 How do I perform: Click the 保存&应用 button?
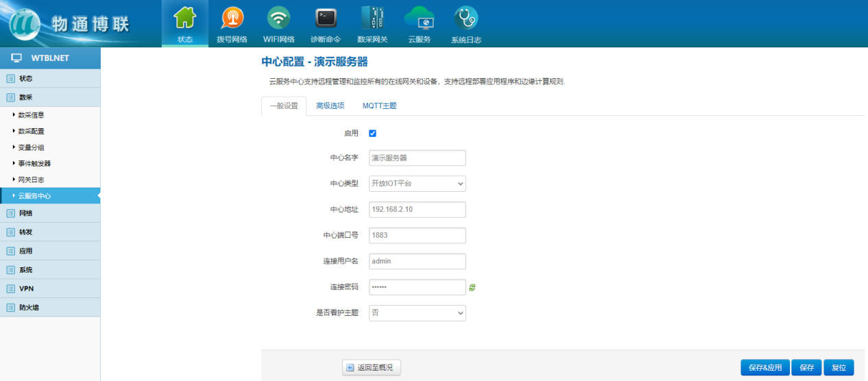pos(764,368)
